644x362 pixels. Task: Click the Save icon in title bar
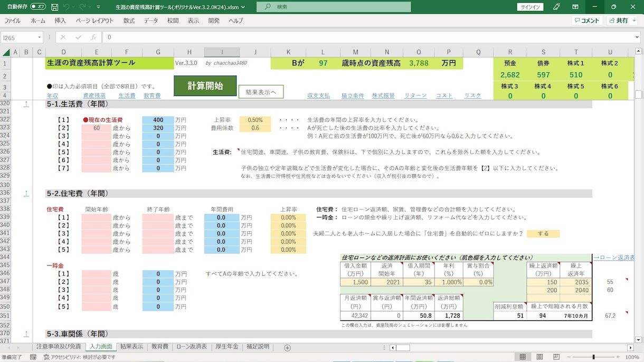coord(55,7)
